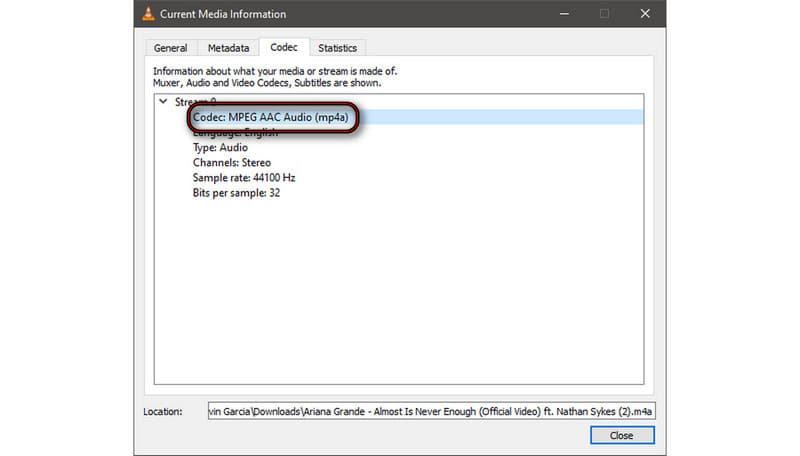Close the window with the X icon
Screen dimensions: 800x456
[645, 14]
